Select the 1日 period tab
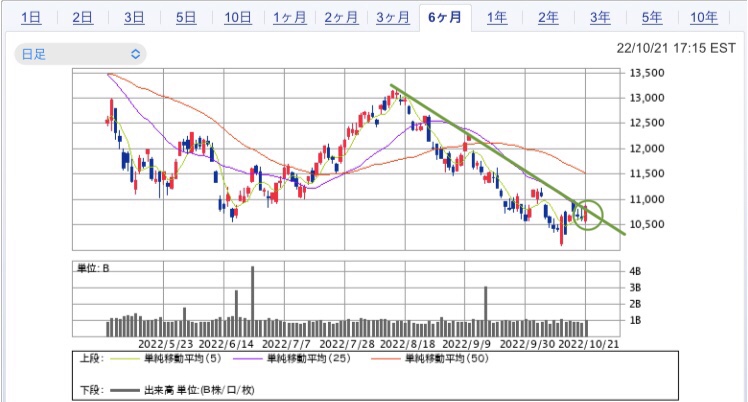The width and height of the screenshot is (748, 402). click(31, 18)
